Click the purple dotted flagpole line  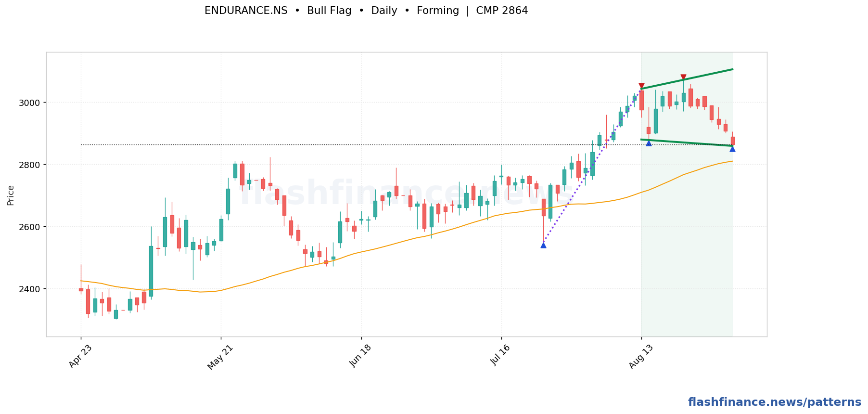click(x=592, y=167)
